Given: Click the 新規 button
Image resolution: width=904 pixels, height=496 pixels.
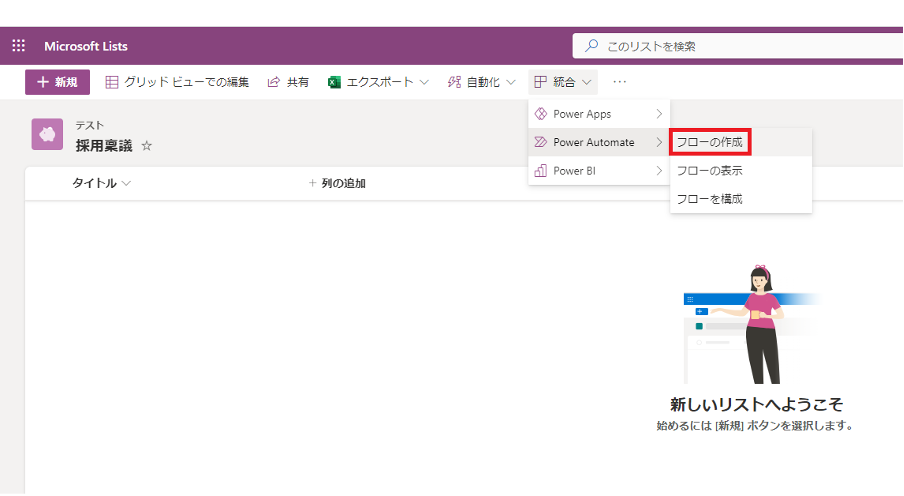Looking at the screenshot, I should click(57, 82).
